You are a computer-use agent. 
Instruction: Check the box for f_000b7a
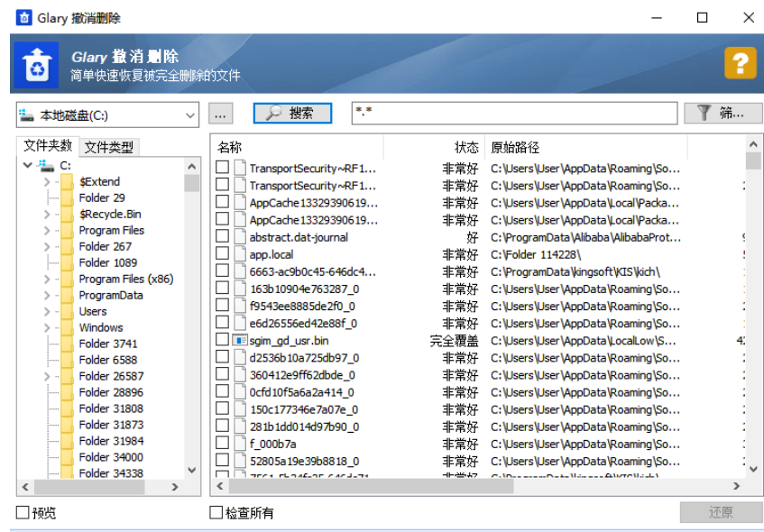(x=222, y=443)
